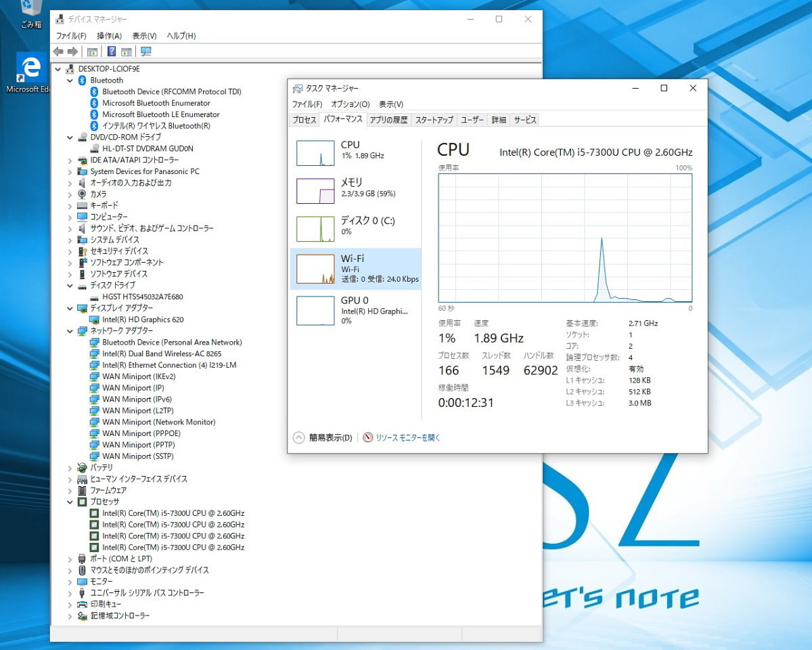The height and width of the screenshot is (650, 812).
Task: Click the Task Manager title bar app icon
Action: tap(298, 88)
